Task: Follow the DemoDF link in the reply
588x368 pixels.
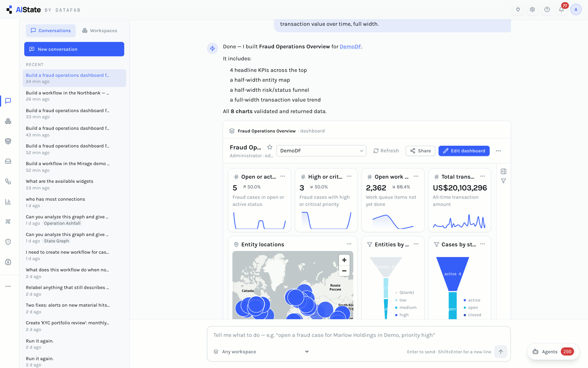Action: pyautogui.click(x=350, y=47)
